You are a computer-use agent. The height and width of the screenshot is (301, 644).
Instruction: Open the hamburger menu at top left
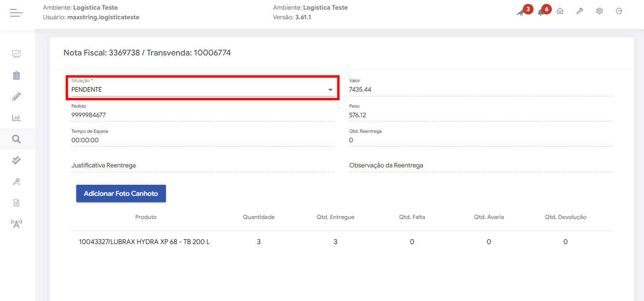coord(16,13)
